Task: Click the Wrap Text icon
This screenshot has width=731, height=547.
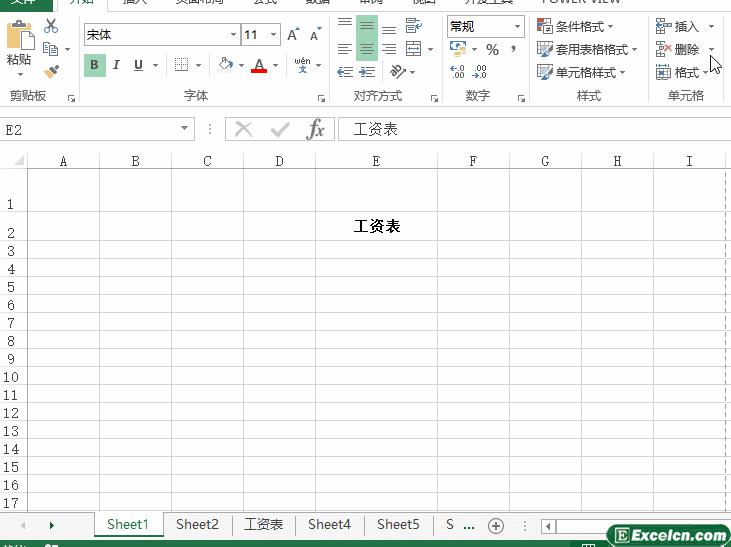Action: click(414, 26)
